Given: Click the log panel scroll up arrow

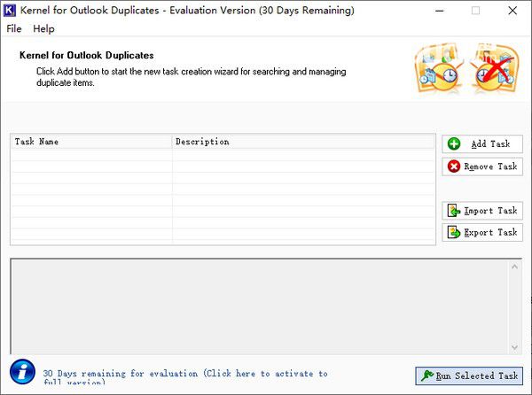Looking at the screenshot, I should [514, 267].
